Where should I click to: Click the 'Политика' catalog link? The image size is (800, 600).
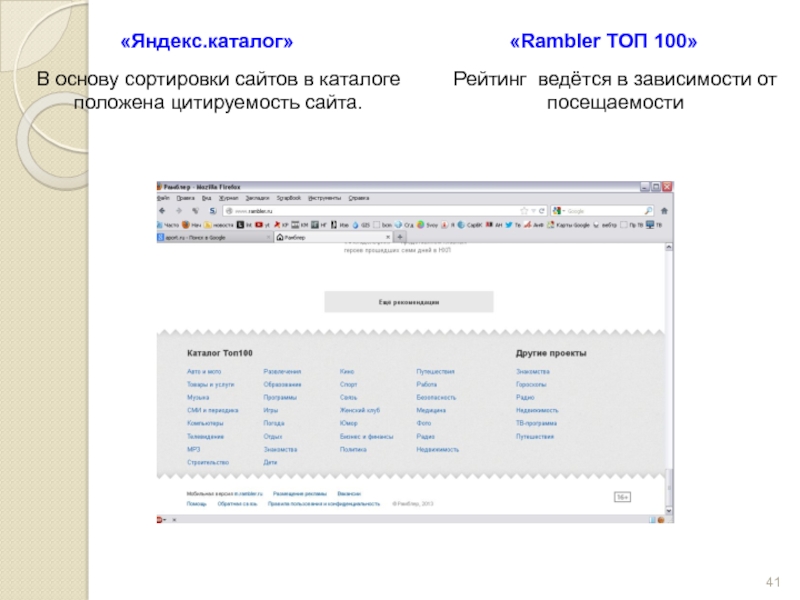(x=353, y=449)
